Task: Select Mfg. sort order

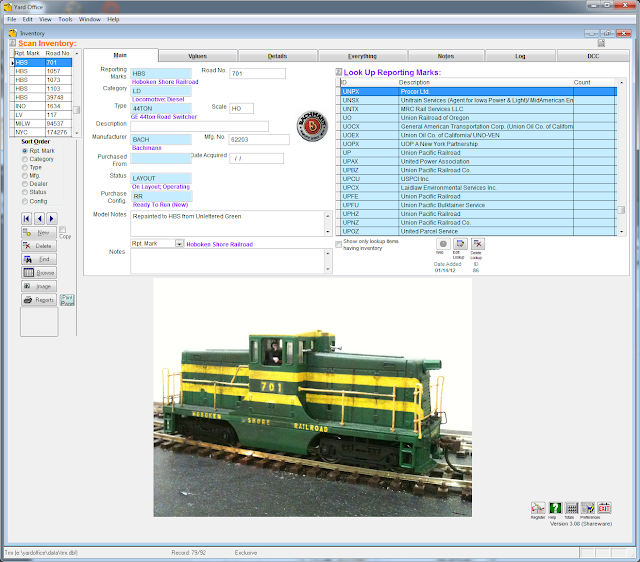Action: pyautogui.click(x=25, y=176)
